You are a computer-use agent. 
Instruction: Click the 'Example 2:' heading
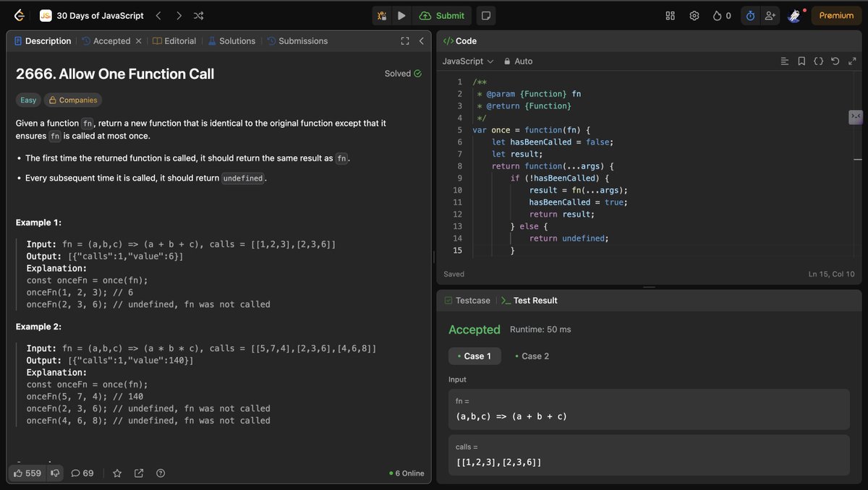[x=39, y=327]
